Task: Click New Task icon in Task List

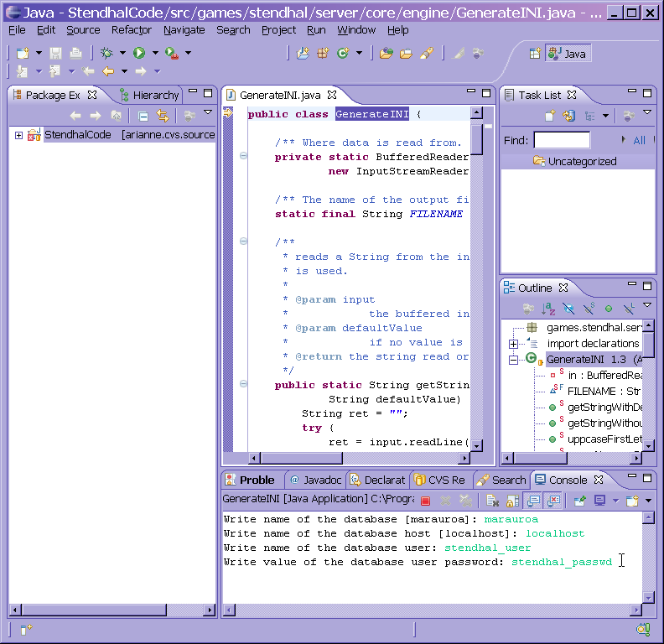Action: click(x=551, y=116)
